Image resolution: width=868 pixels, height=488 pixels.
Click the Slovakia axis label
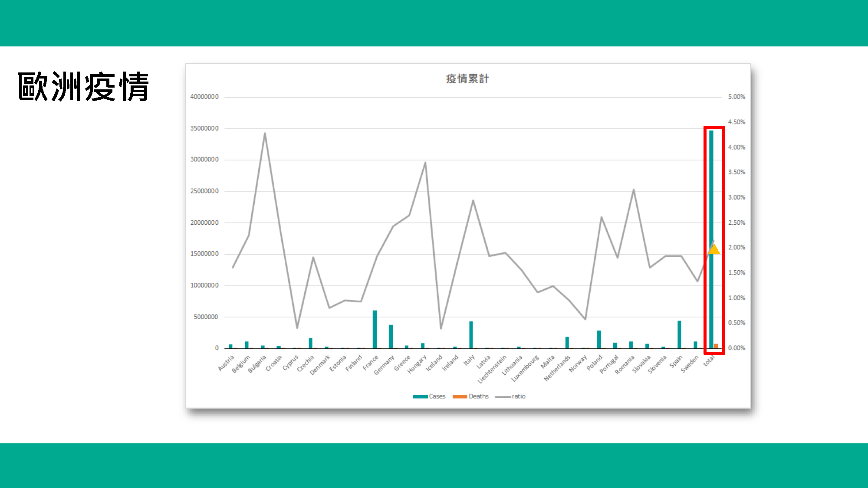[x=641, y=364]
